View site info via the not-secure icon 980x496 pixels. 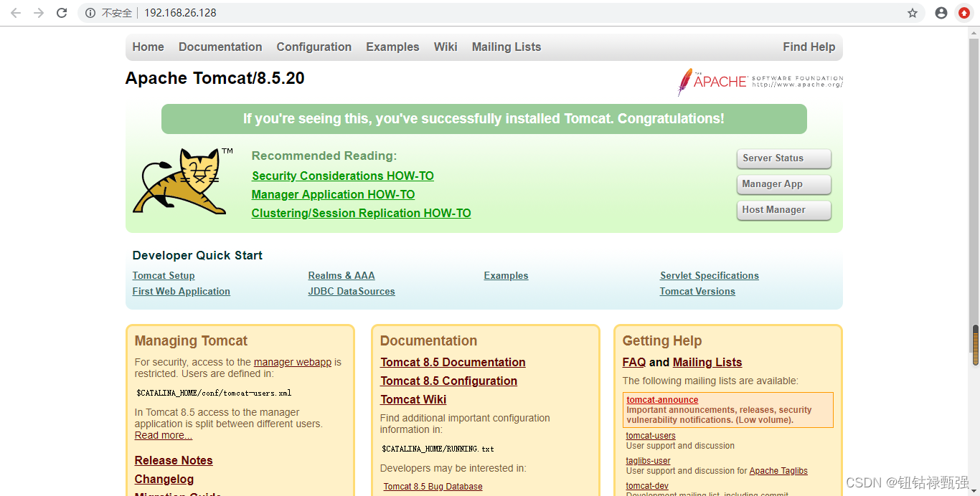(90, 13)
